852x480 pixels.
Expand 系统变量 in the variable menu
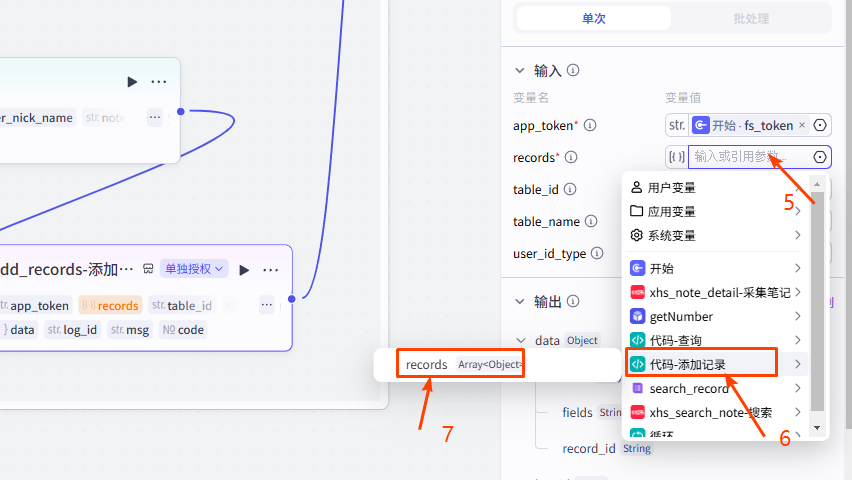(797, 236)
